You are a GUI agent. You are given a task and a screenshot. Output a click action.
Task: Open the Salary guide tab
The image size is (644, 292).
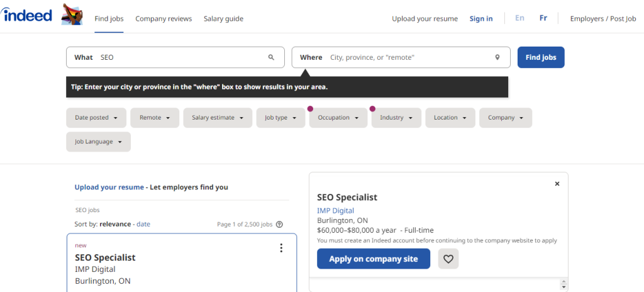[223, 18]
